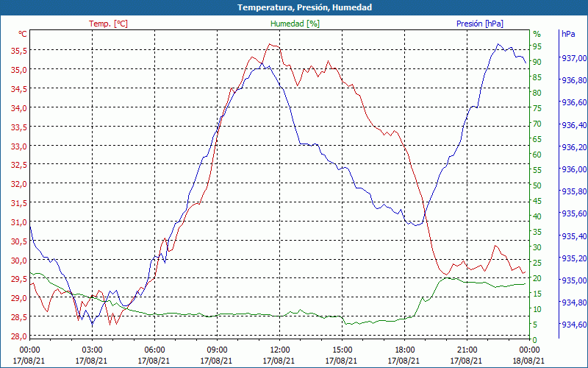Click the 25 humidity axis value
This screenshot has width=588, height=368.
pos(537,263)
